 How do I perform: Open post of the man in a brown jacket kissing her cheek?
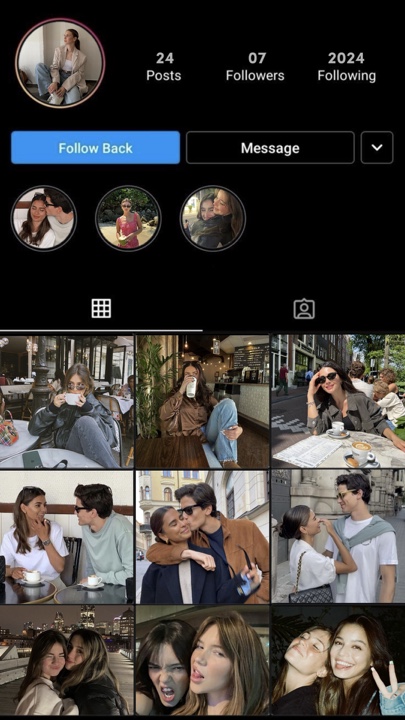point(202,537)
